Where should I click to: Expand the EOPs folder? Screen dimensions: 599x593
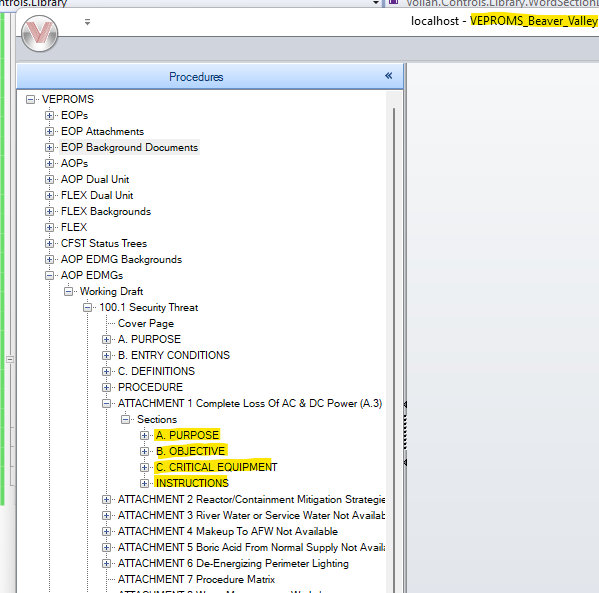(49, 115)
